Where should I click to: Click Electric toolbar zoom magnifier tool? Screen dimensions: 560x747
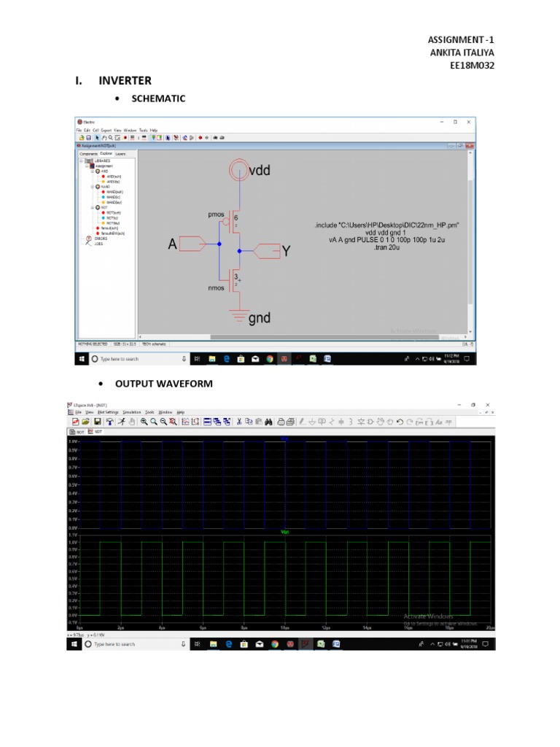[110, 138]
